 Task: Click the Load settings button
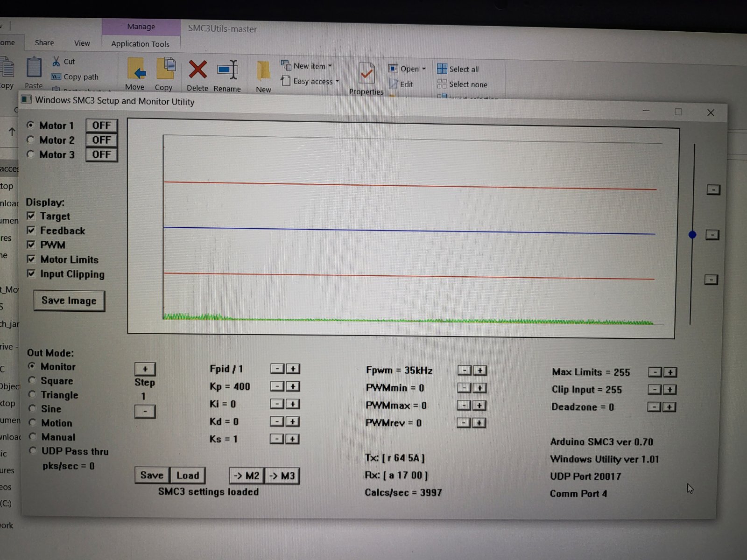click(188, 476)
